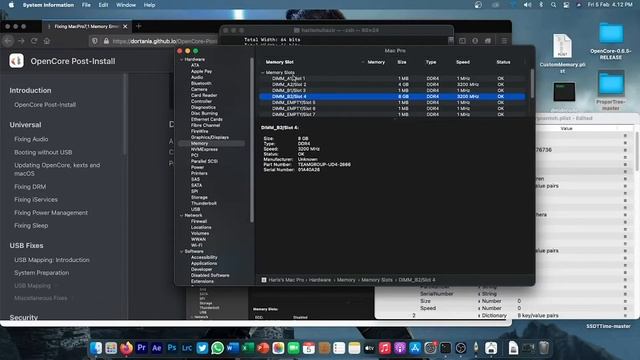
Task: Click the Firefox back arrow button
Action: click(x=8, y=41)
